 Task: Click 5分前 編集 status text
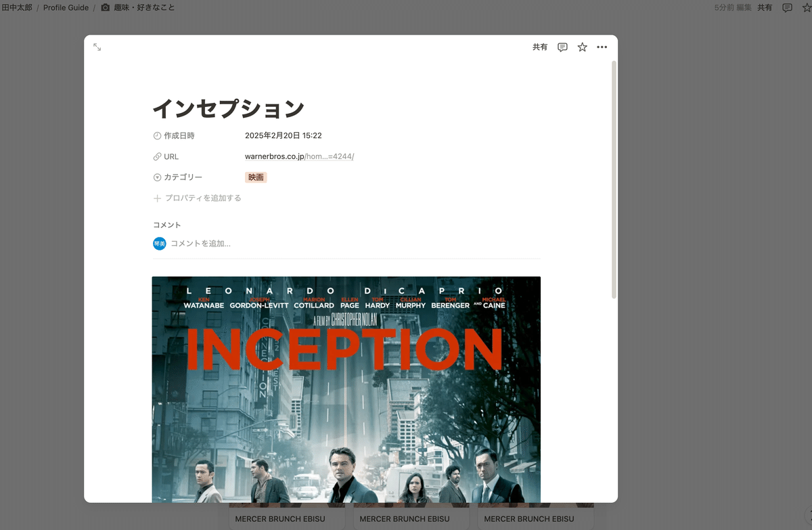(x=733, y=7)
